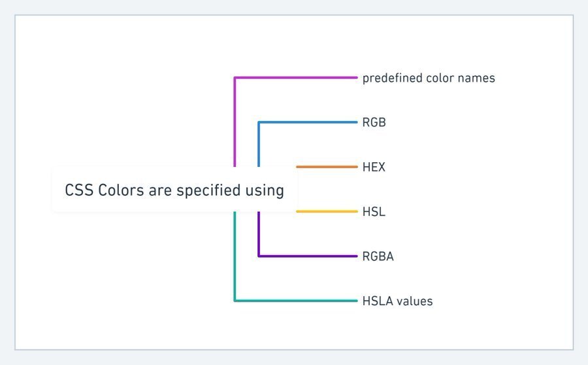Click the vertical blue branch segment above root node
588x365 pixels.
click(259, 144)
